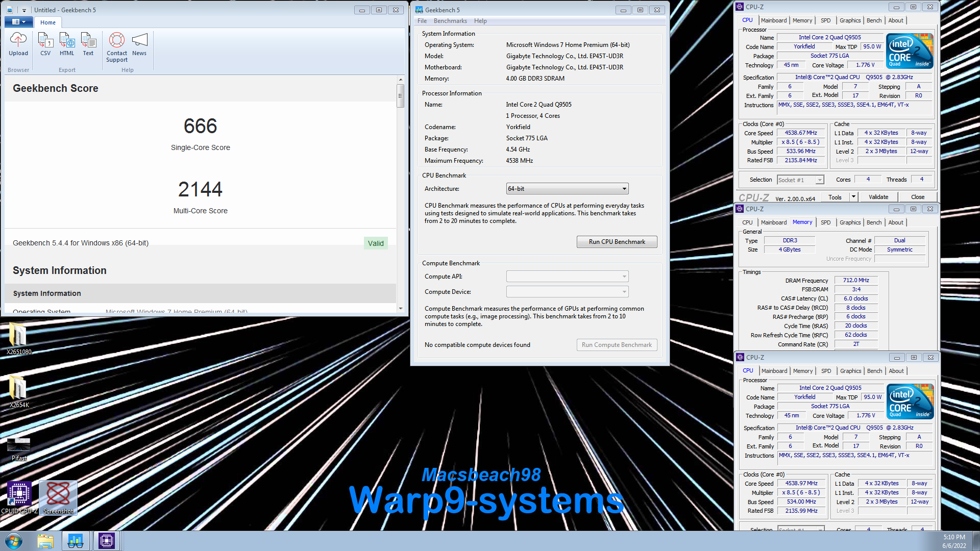The width and height of the screenshot is (980, 551).
Task: Launch CPUID CPU-Z desktop shortcut
Action: pos(19,498)
